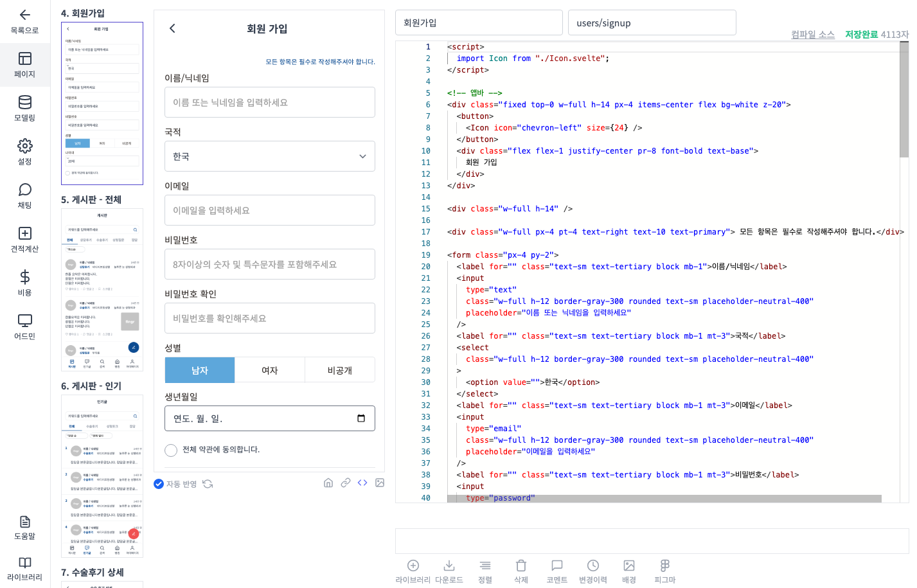Open the 국적 한국 dropdown
Screen dimensions: 917x588
pos(270,156)
